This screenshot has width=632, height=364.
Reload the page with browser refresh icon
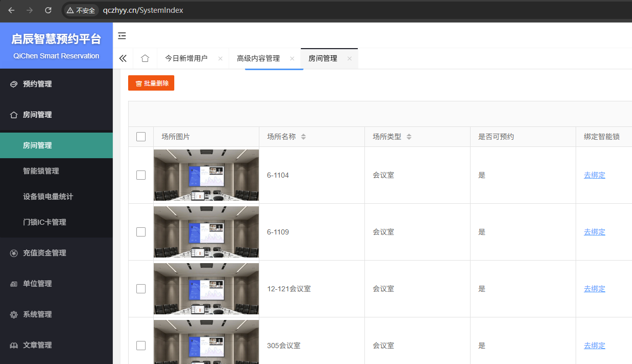48,10
